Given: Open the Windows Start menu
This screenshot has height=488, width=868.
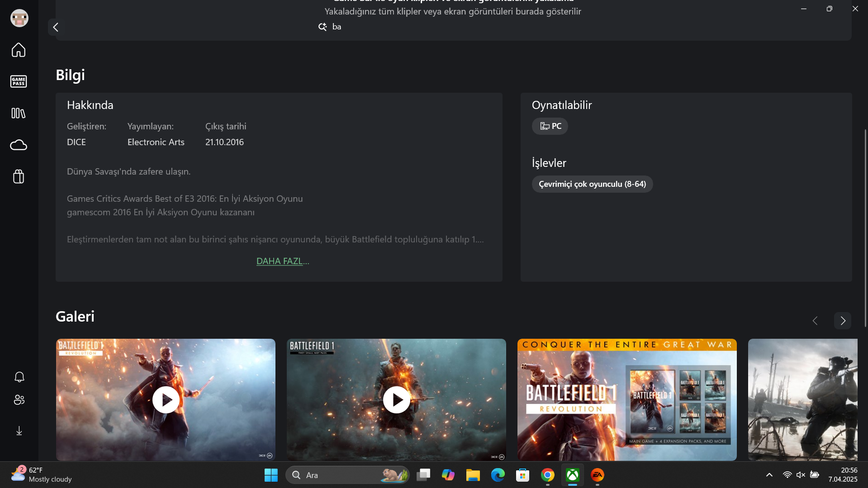Looking at the screenshot, I should 271,475.
